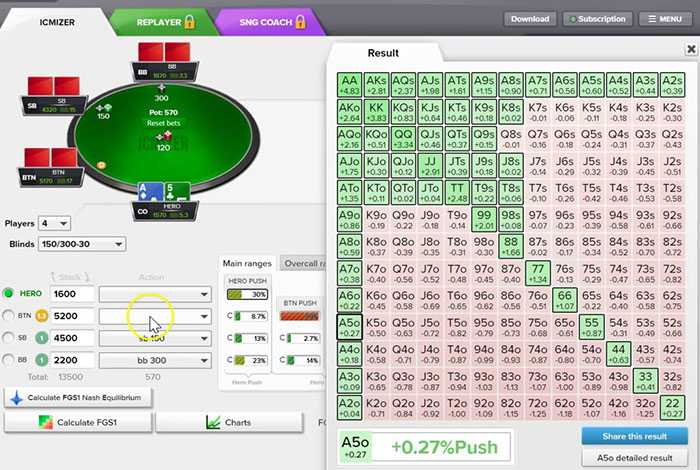This screenshot has width=700, height=470.
Task: Select the JTs hand cell
Action: click(x=457, y=166)
